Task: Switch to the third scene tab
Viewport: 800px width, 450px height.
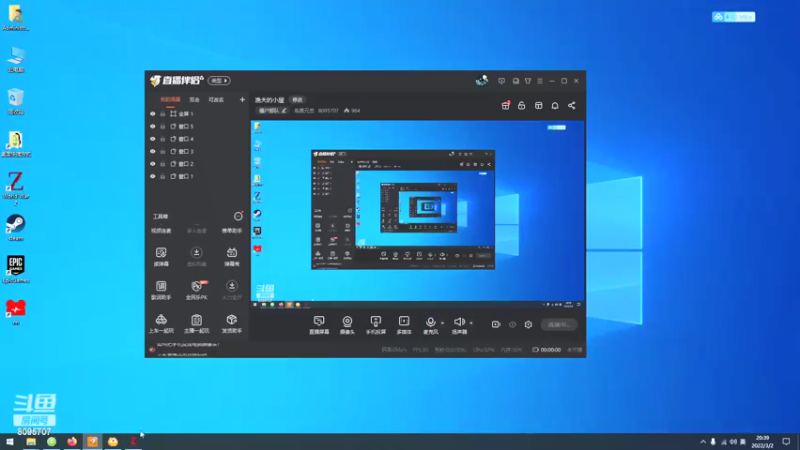Action: click(216, 100)
